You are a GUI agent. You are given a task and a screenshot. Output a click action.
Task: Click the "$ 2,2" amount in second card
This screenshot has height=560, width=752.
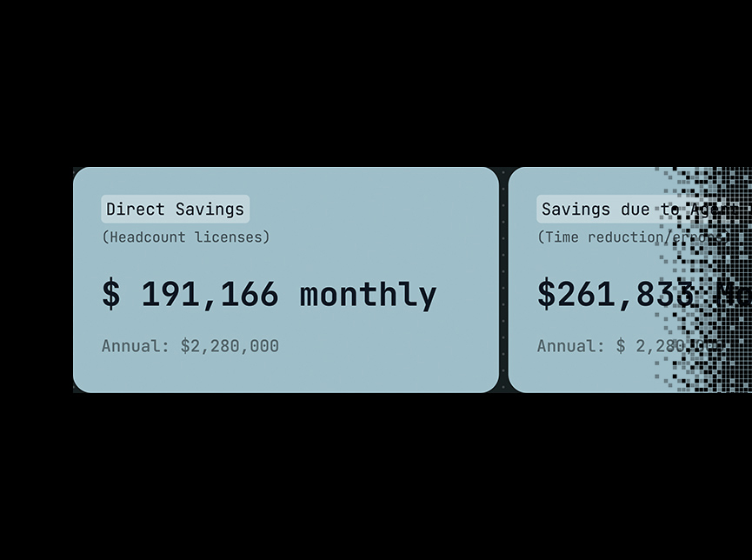coord(642,346)
